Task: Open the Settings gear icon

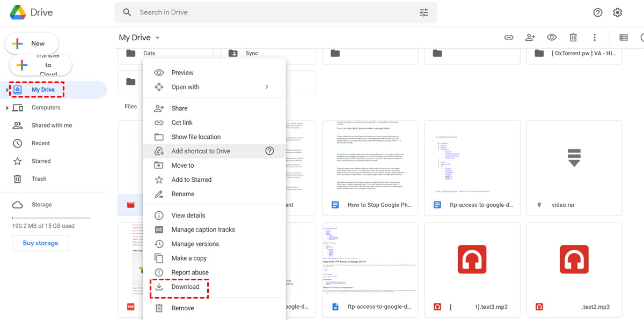Action: pos(617,12)
